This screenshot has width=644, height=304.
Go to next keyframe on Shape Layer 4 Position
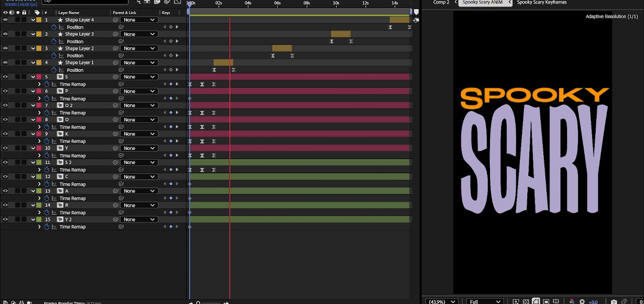177,27
